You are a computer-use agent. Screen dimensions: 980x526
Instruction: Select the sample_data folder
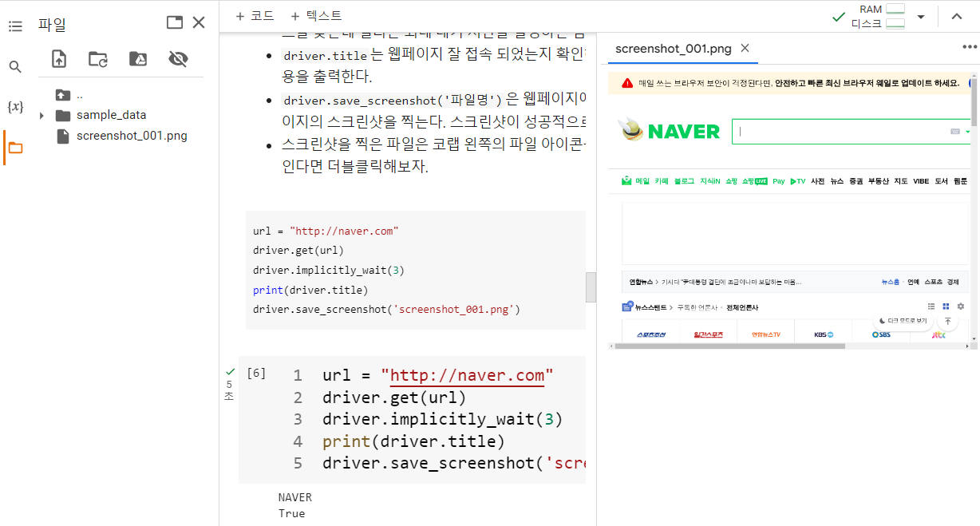coord(111,115)
